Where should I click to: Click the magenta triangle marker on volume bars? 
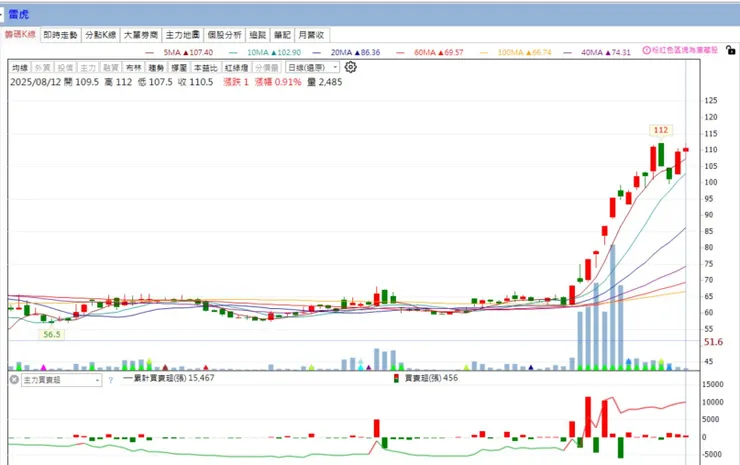[43, 367]
